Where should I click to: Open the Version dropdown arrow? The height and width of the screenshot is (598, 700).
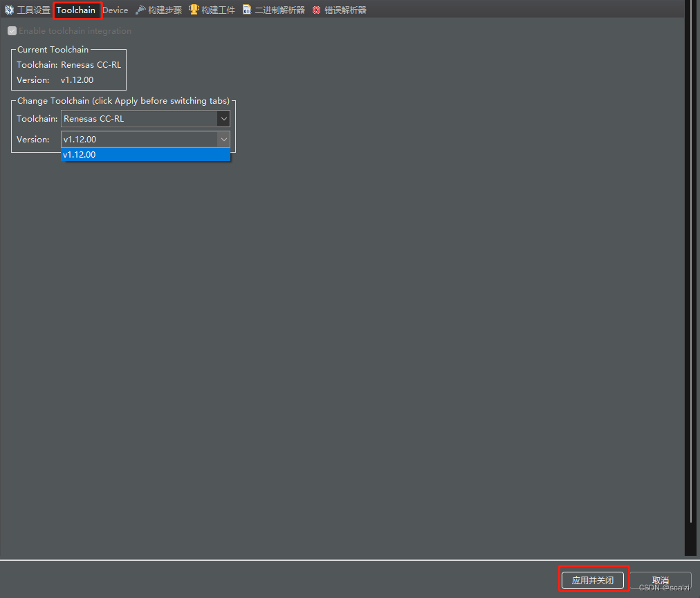(x=223, y=139)
